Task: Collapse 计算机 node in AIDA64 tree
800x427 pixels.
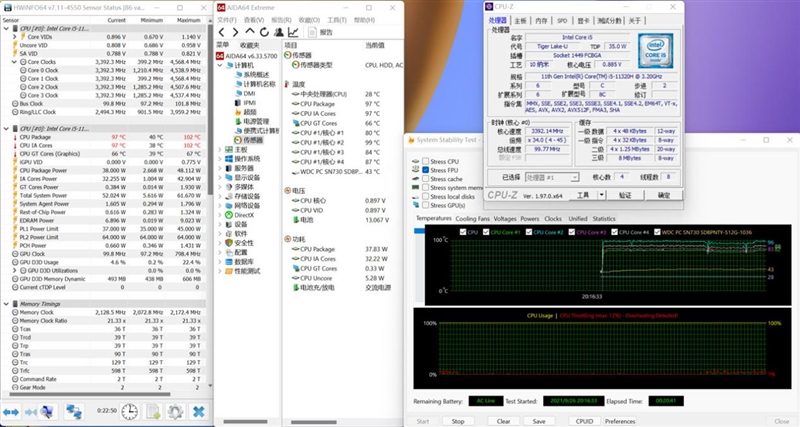Action: pyautogui.click(x=220, y=65)
